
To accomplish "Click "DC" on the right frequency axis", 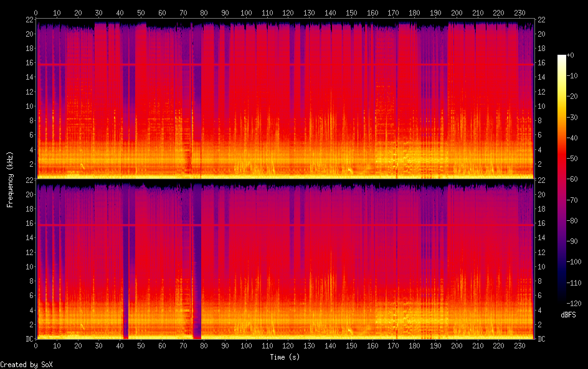I will [541, 339].
